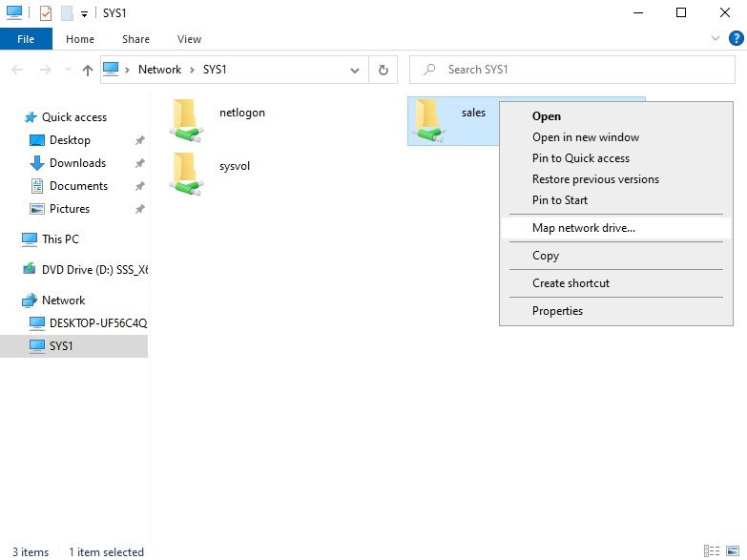Viewport: 747px width, 560px height.
Task: Select SYS1 in the navigation pane
Action: [x=73, y=346]
